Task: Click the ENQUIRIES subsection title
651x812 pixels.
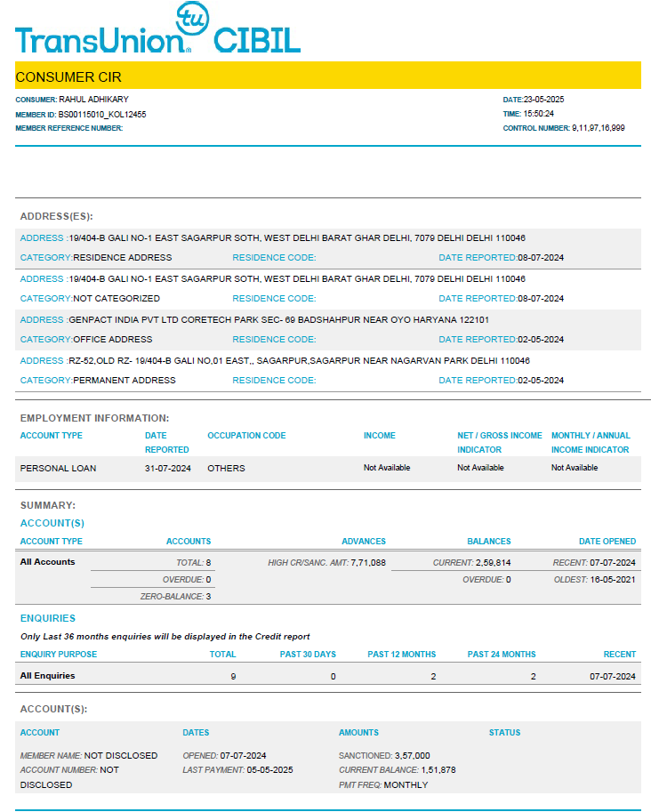Action: 48,618
